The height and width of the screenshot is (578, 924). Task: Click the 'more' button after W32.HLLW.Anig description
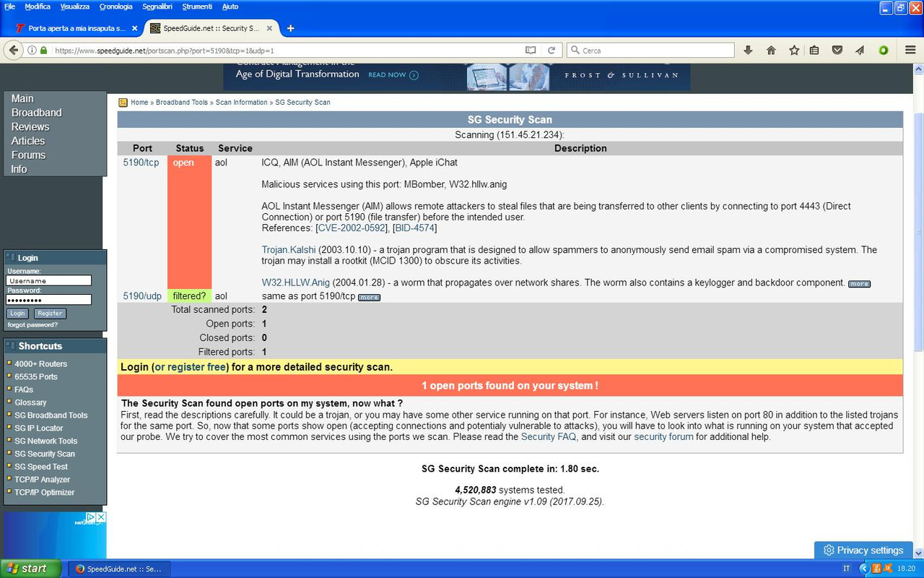point(859,284)
